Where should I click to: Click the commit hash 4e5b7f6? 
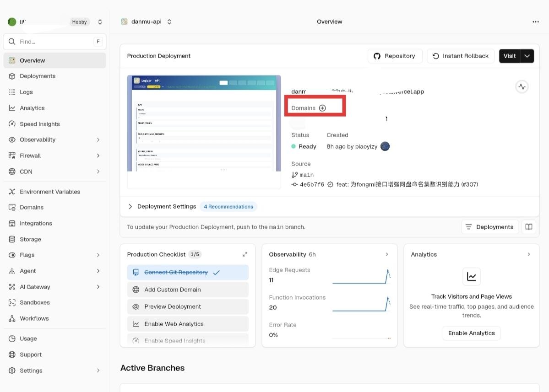pos(312,184)
